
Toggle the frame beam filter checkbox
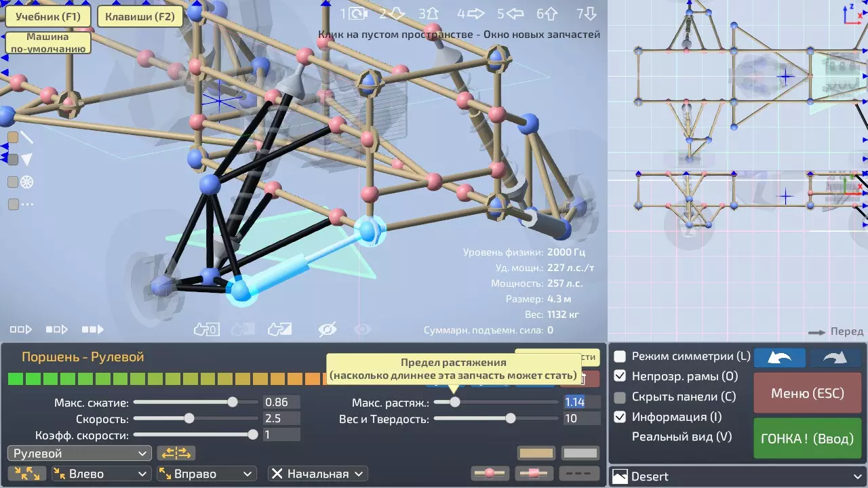[13, 138]
